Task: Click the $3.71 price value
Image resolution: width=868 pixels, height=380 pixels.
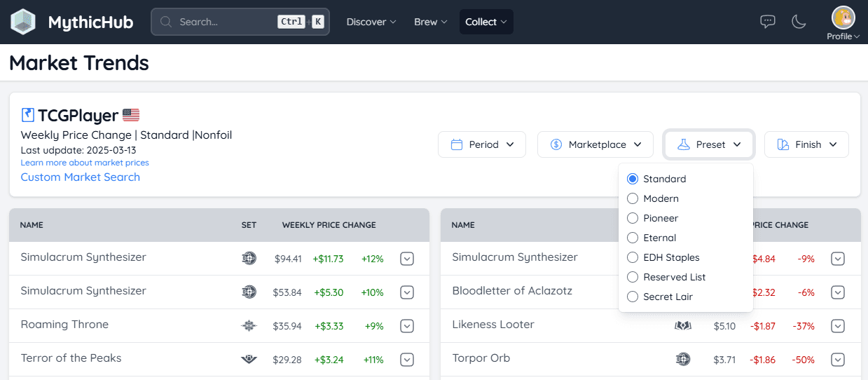Action: click(x=724, y=360)
